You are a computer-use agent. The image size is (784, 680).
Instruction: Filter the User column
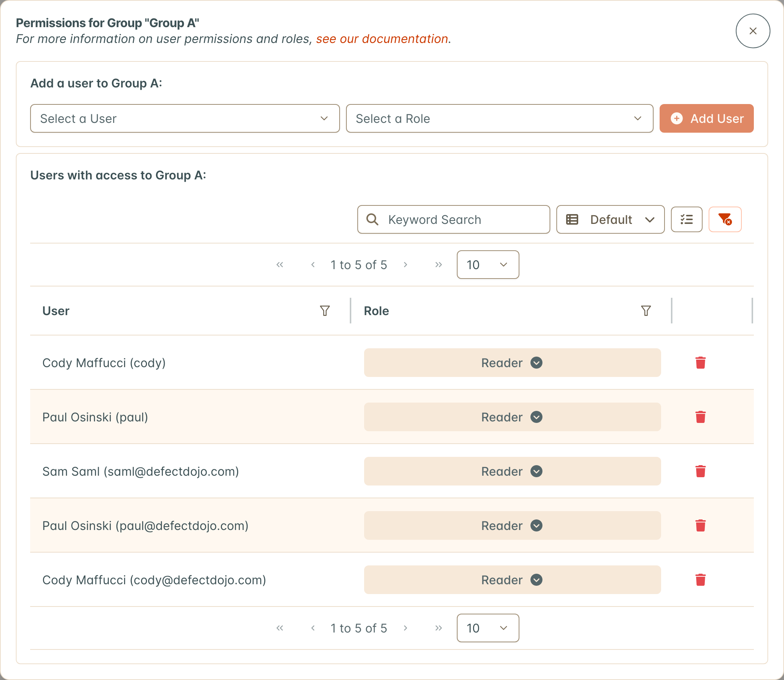pyautogui.click(x=325, y=311)
